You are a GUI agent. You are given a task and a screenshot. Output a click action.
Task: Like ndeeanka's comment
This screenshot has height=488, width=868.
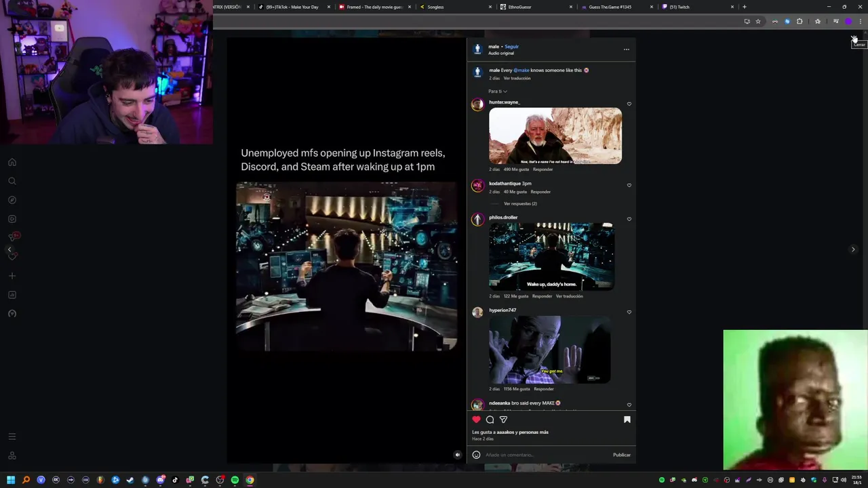tap(629, 405)
